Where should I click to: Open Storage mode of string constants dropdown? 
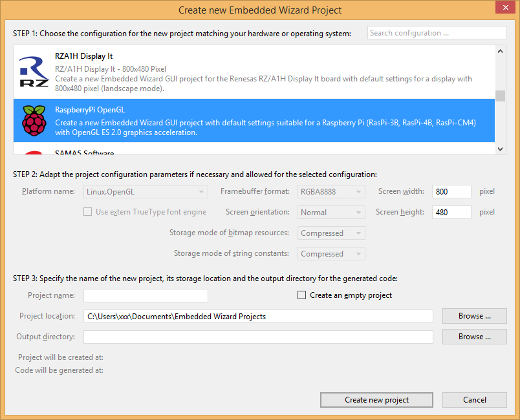coord(332,254)
